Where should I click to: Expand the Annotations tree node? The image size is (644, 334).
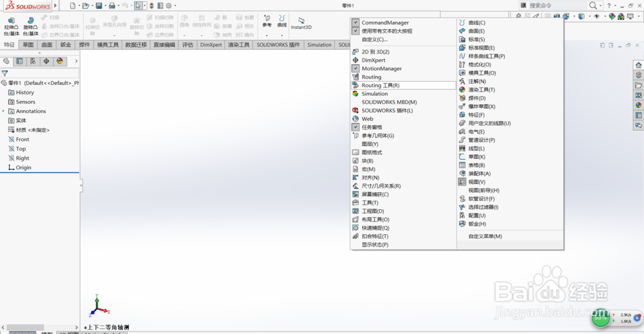(3, 111)
